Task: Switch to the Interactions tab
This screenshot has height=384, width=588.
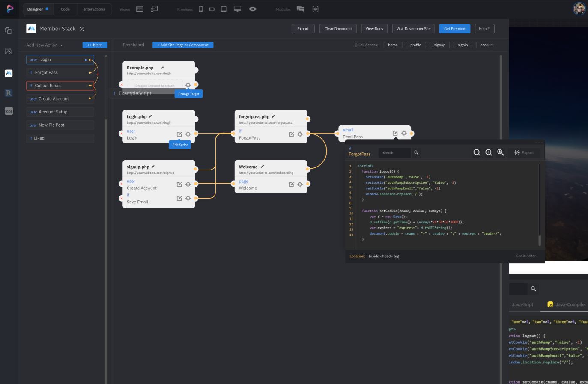Action: point(94,9)
